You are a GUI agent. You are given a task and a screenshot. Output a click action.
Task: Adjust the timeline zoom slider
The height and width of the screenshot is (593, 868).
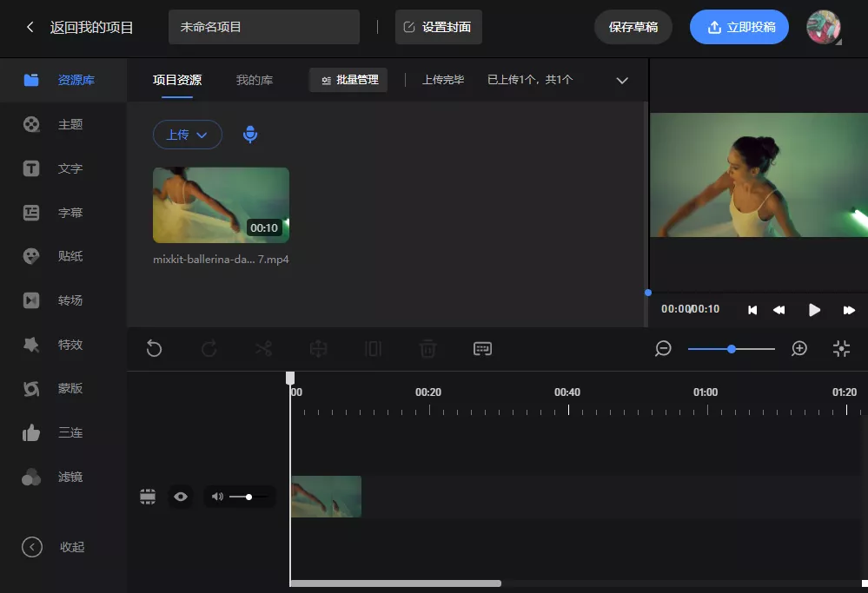[732, 348]
